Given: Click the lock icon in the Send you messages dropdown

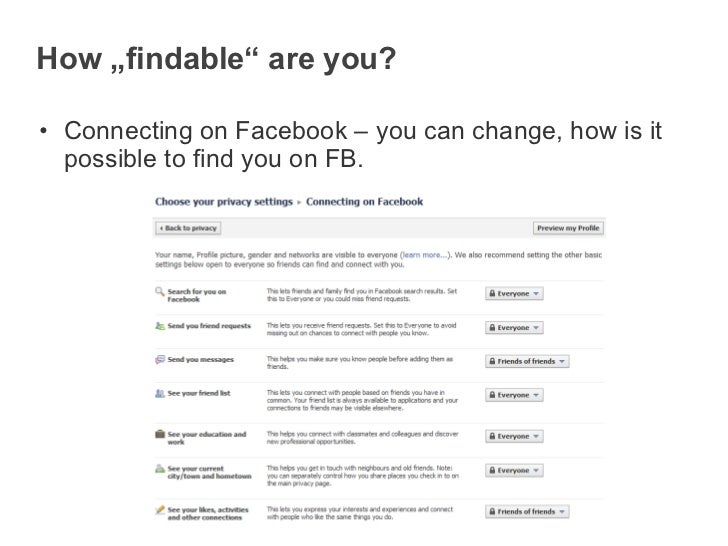Looking at the screenshot, I should [x=492, y=361].
